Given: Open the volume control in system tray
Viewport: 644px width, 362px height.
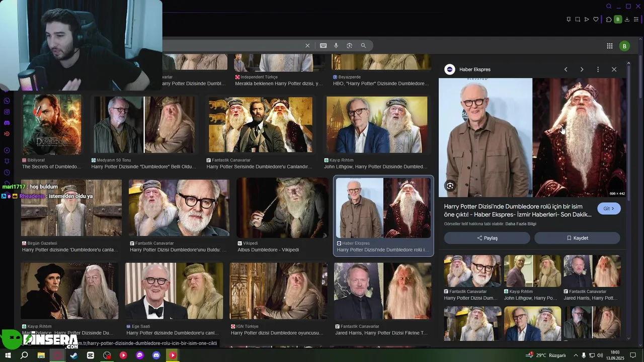Looking at the screenshot, I should [x=600, y=355].
